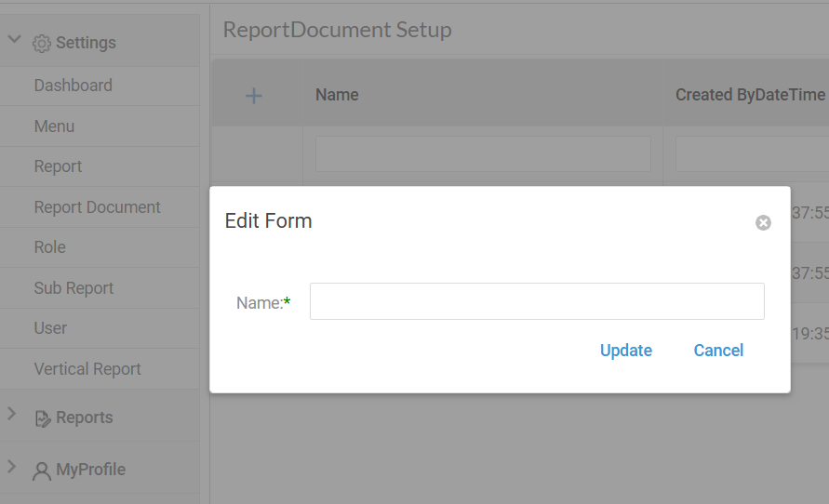Image resolution: width=829 pixels, height=504 pixels.
Task: Click the Update button
Action: [x=626, y=351]
